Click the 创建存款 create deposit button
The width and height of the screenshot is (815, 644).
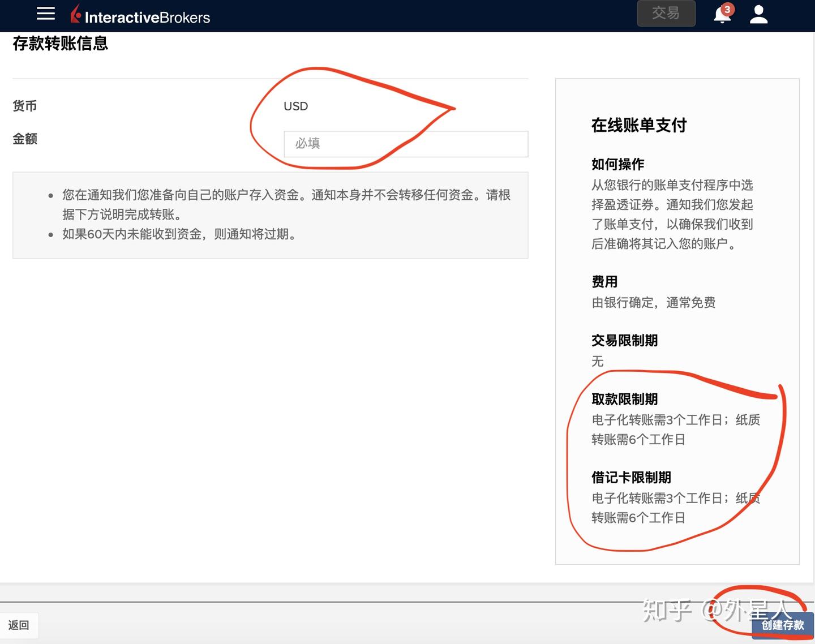pyautogui.click(x=782, y=626)
